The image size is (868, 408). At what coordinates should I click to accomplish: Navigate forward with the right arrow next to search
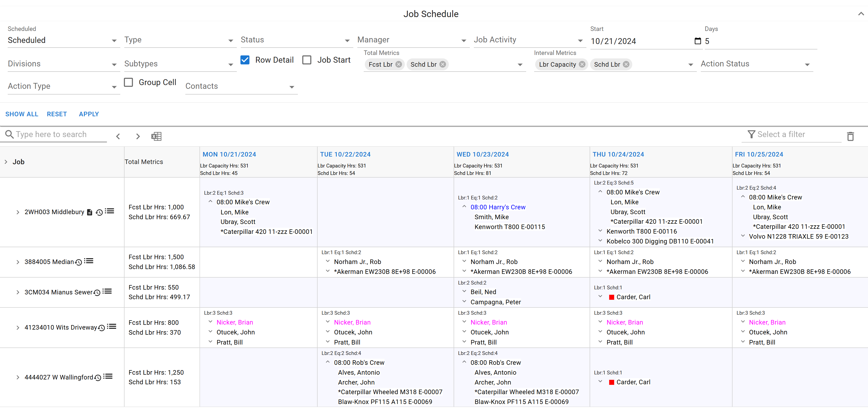[x=138, y=136]
